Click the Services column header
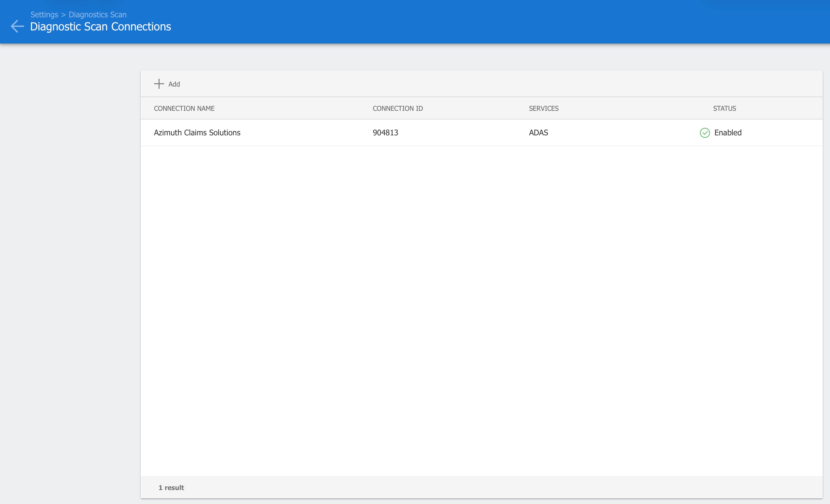Image resolution: width=830 pixels, height=504 pixels. [544, 109]
